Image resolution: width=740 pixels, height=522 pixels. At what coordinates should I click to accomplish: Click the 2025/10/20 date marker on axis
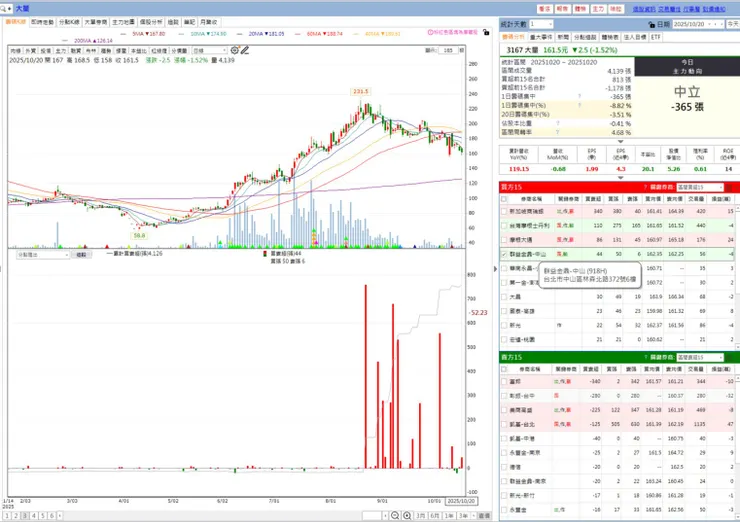coord(461,501)
